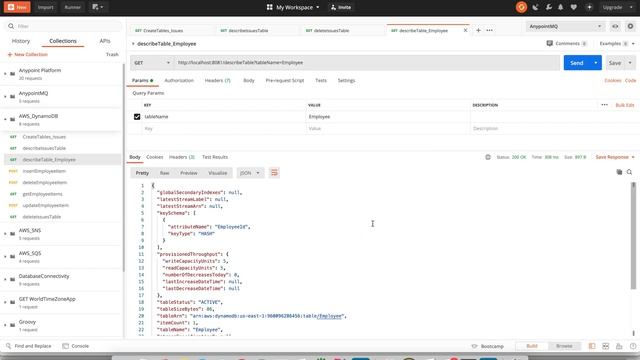640x360 pixels.
Task: Switch to Browse mode toggle
Action: point(564,346)
